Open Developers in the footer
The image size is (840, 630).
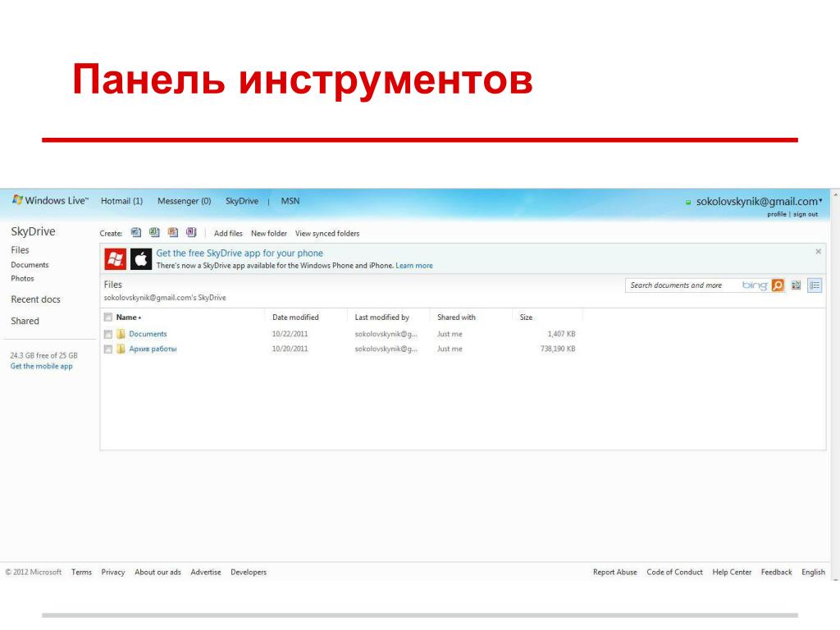249,572
